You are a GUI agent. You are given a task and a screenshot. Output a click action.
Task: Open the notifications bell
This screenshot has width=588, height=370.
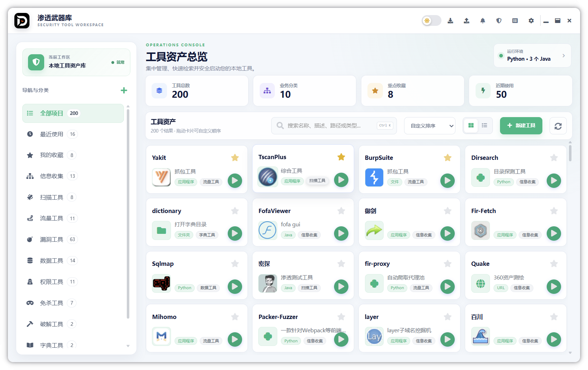pyautogui.click(x=483, y=21)
